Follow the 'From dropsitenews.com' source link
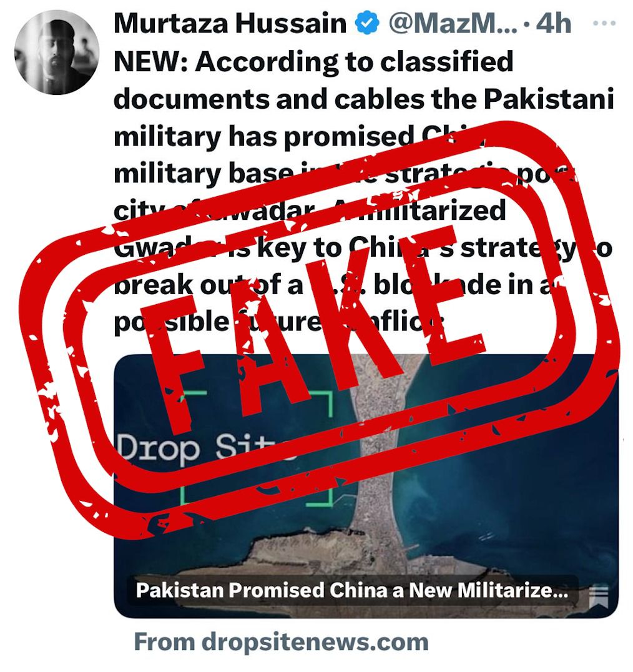Viewport: 633px width, 672px height. [282, 641]
